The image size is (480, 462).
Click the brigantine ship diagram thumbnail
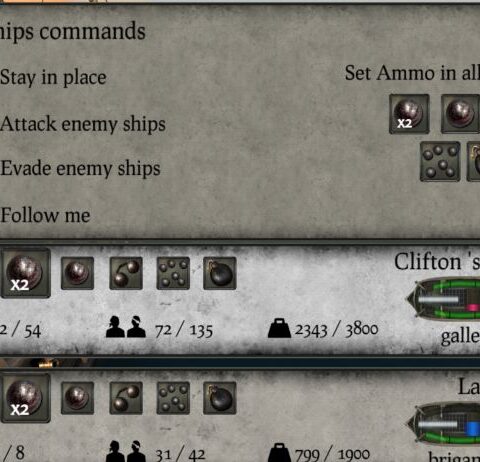tap(444, 424)
